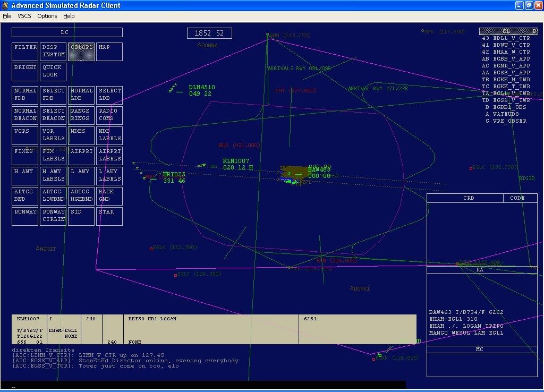The height and width of the screenshot is (392, 544).
Task: Open the VSCS menu
Action: [x=24, y=16]
